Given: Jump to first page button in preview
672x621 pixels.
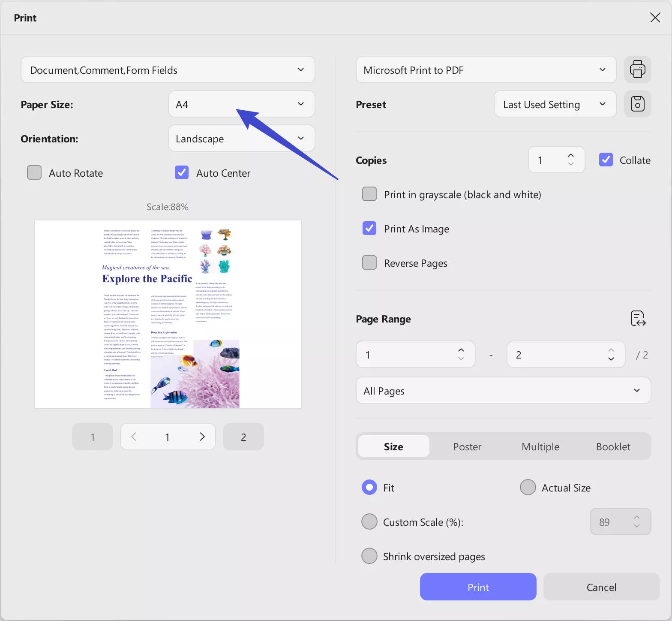Looking at the screenshot, I should (x=93, y=437).
